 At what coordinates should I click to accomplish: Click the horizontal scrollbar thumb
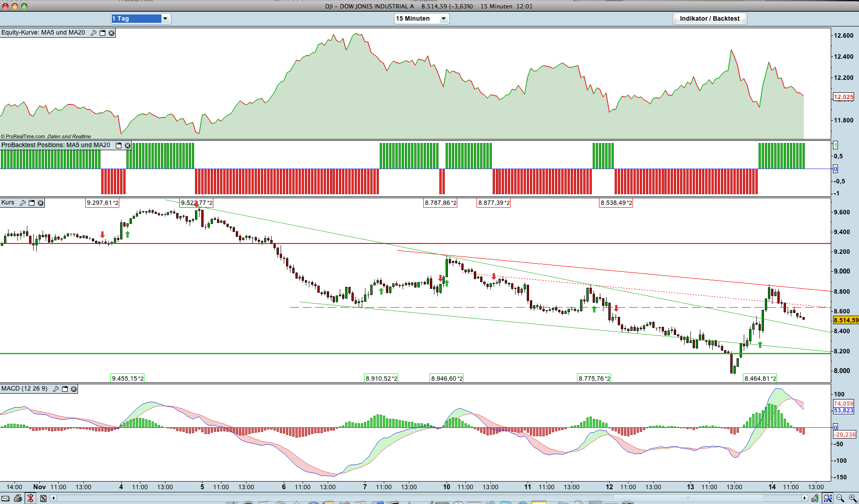(x=688, y=498)
